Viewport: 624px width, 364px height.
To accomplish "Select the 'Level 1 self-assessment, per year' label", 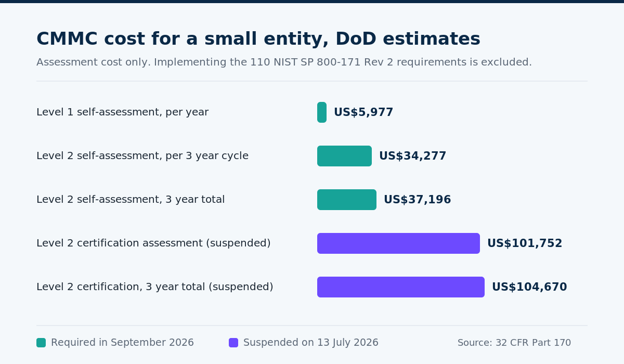I will [122, 112].
